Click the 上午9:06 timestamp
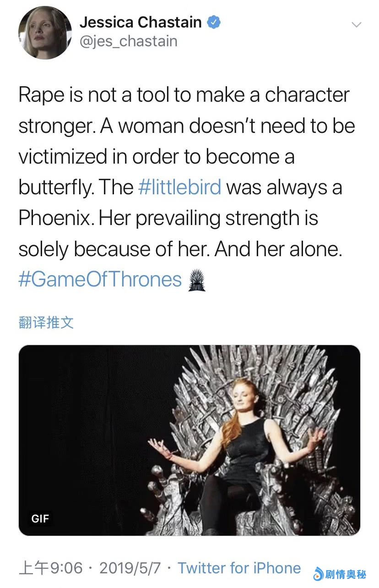Screen dimensions: 379x588 [x=50, y=568]
